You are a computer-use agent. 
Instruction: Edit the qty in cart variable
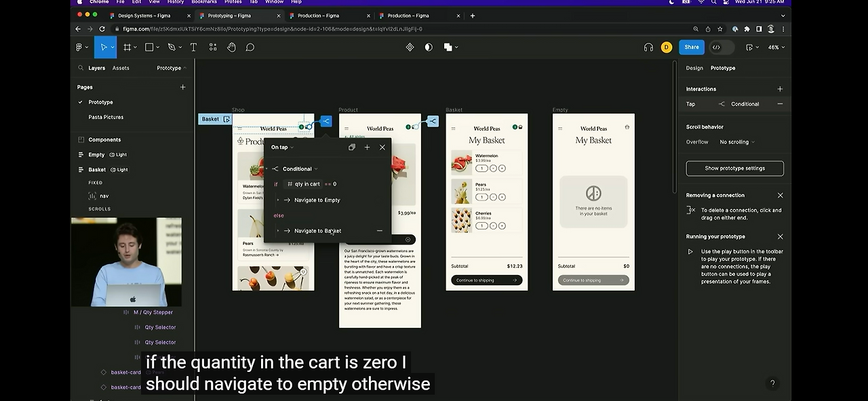point(304,184)
